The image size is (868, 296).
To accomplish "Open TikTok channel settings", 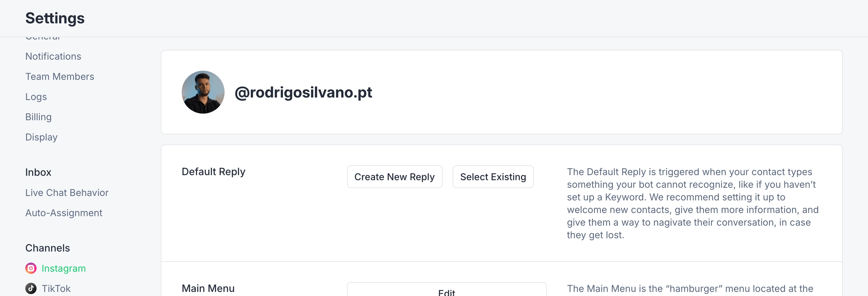I will coord(56,288).
